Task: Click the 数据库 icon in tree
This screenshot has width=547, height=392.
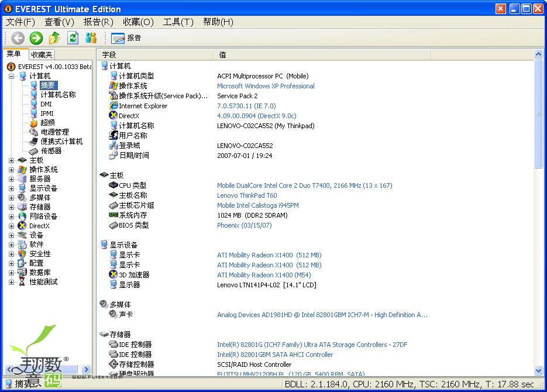Action: point(22,273)
